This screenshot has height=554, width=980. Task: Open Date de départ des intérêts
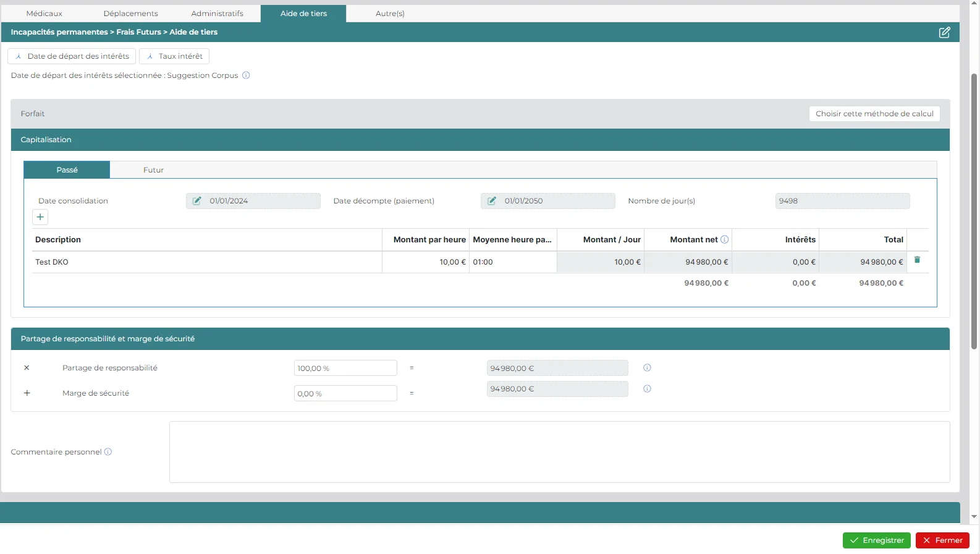pos(72,56)
